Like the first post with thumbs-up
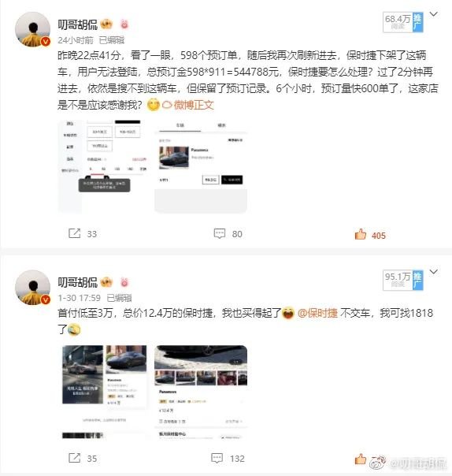The height and width of the screenshot is (476, 452). [x=361, y=234]
